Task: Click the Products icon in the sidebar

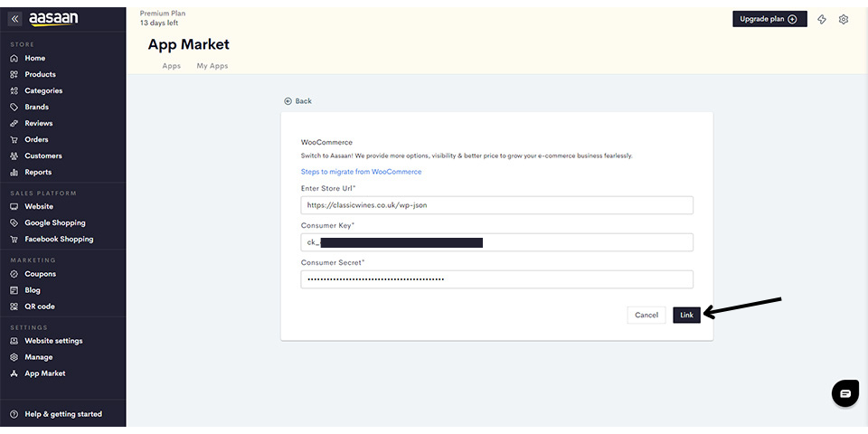Action: [x=14, y=74]
